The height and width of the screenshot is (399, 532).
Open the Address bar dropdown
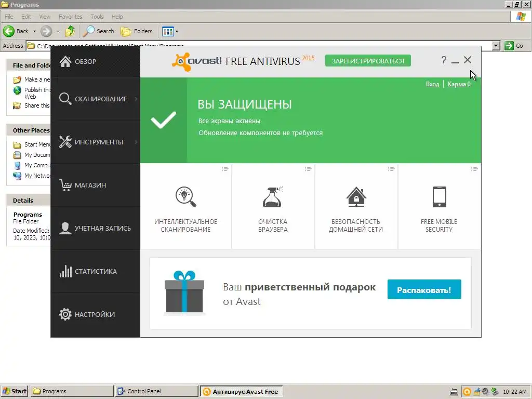[x=496, y=46]
